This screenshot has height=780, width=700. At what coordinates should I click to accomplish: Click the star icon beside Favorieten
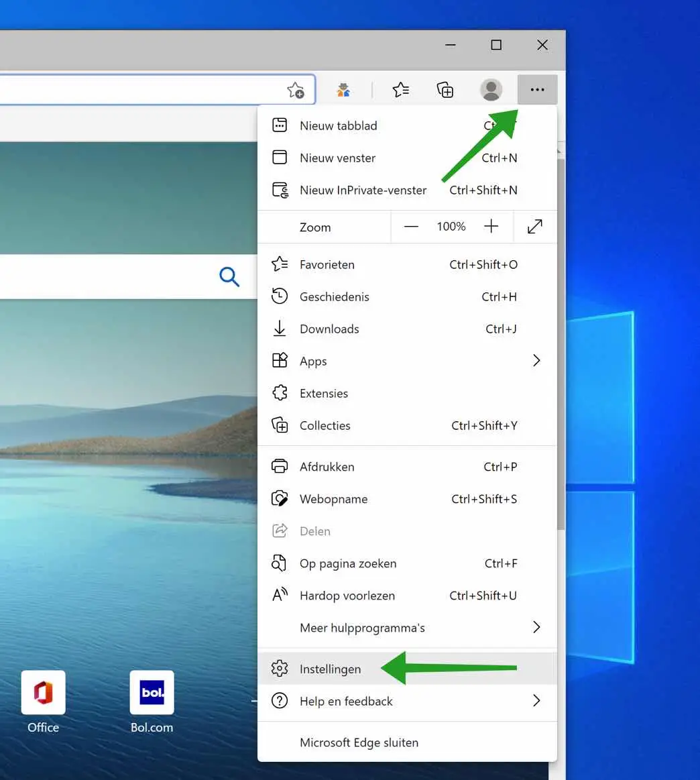pos(280,264)
